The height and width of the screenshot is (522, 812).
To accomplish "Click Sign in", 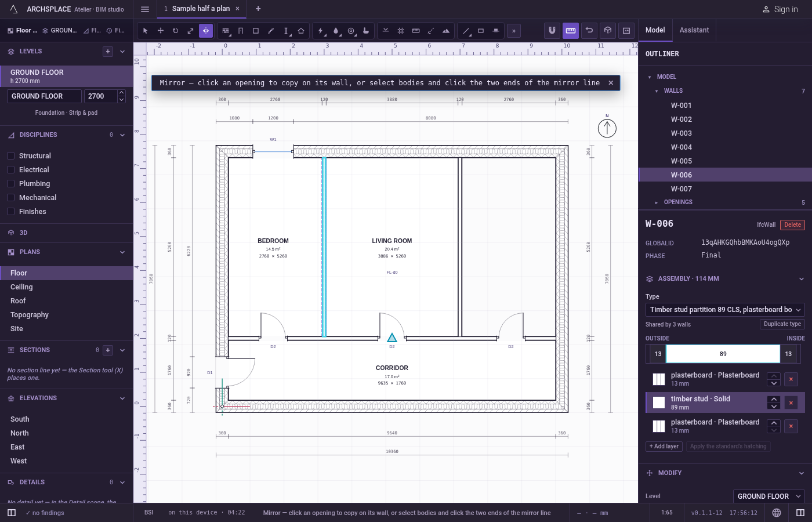I will click(781, 9).
